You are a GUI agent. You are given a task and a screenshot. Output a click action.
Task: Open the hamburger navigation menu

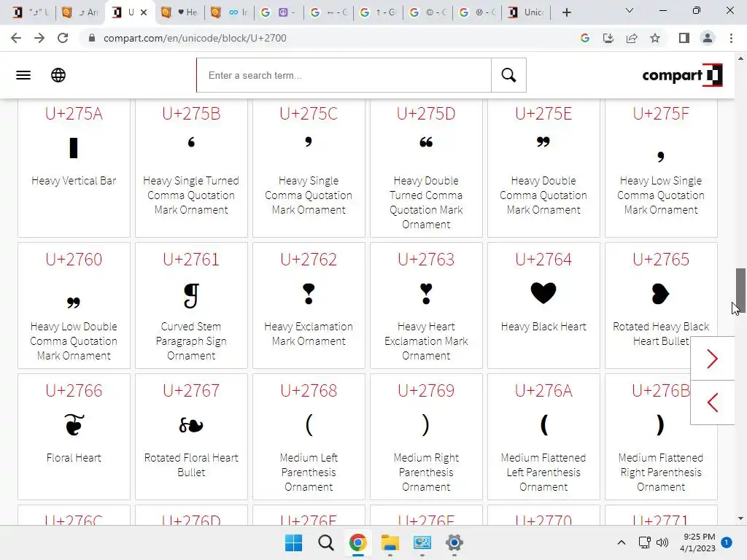[x=23, y=75]
